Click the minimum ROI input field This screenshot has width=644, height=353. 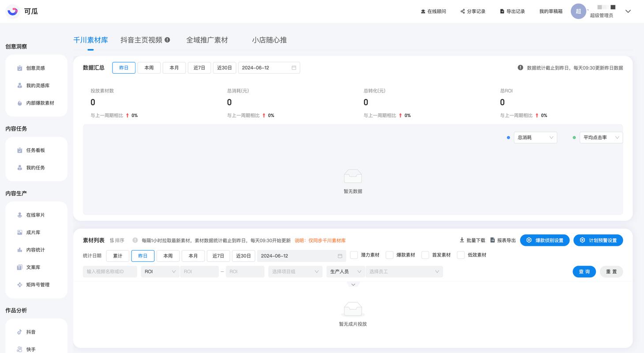pyautogui.click(x=199, y=272)
